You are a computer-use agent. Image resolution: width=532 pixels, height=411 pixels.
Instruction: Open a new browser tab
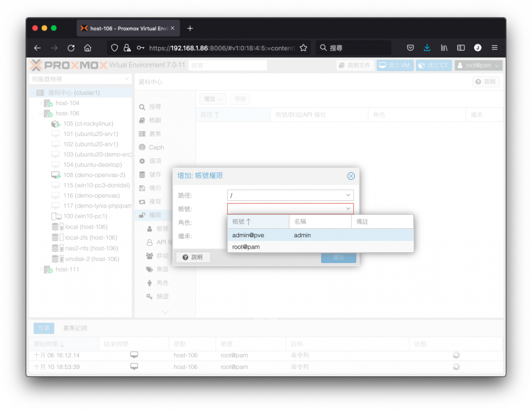[x=190, y=29]
